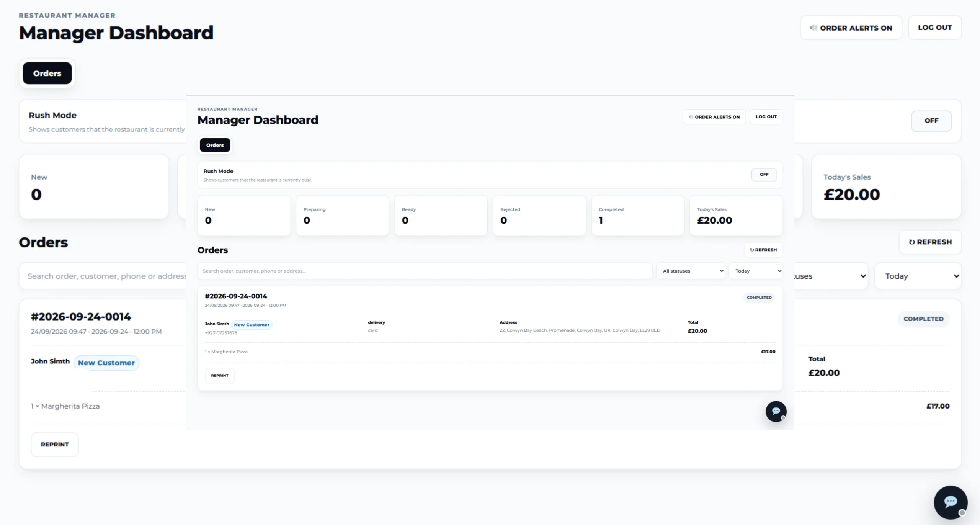Click REPRINT in the background dashboard order card
The height and width of the screenshot is (525, 980).
55,444
